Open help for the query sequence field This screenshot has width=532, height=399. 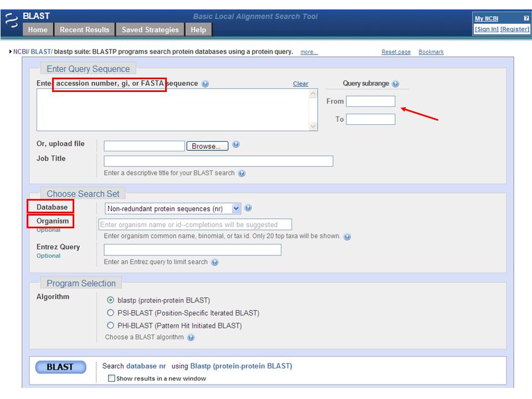coord(205,84)
